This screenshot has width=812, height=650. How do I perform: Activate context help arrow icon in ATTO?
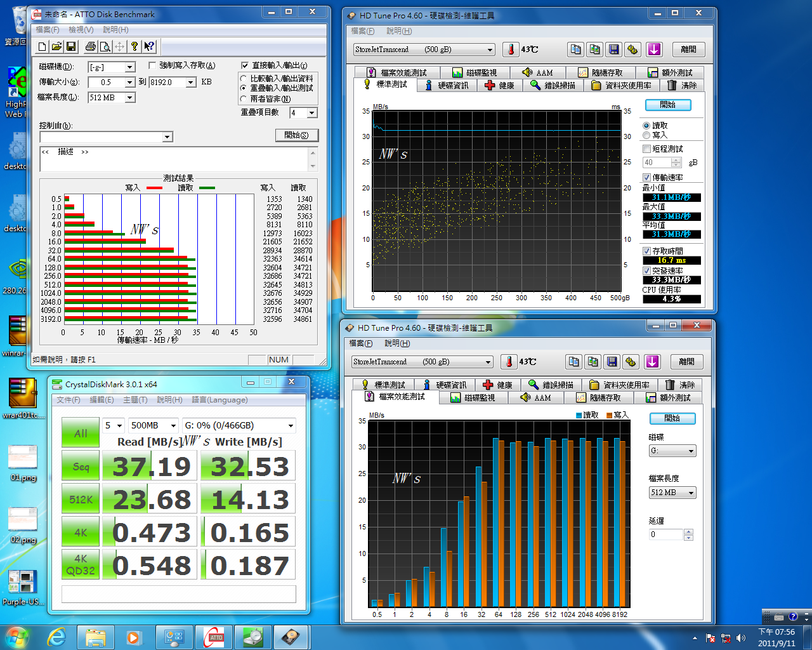click(149, 46)
